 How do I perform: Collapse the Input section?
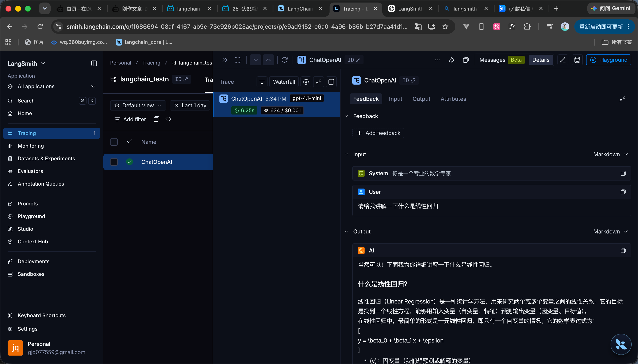pyautogui.click(x=346, y=155)
